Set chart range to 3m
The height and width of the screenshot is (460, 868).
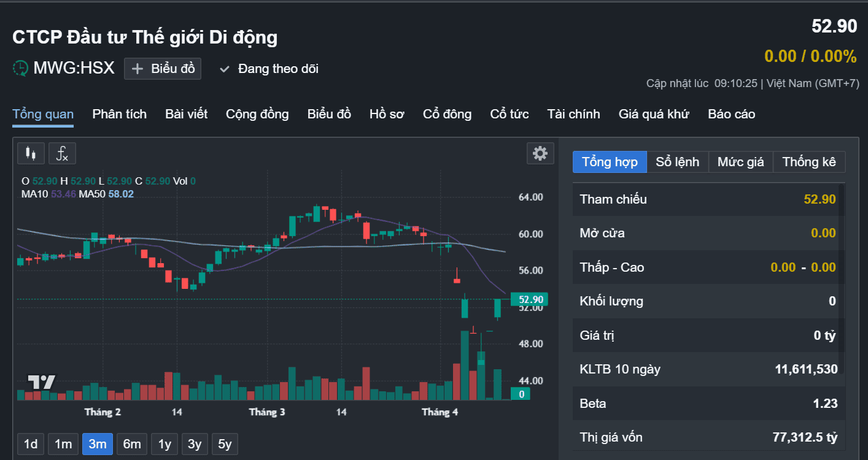click(98, 444)
